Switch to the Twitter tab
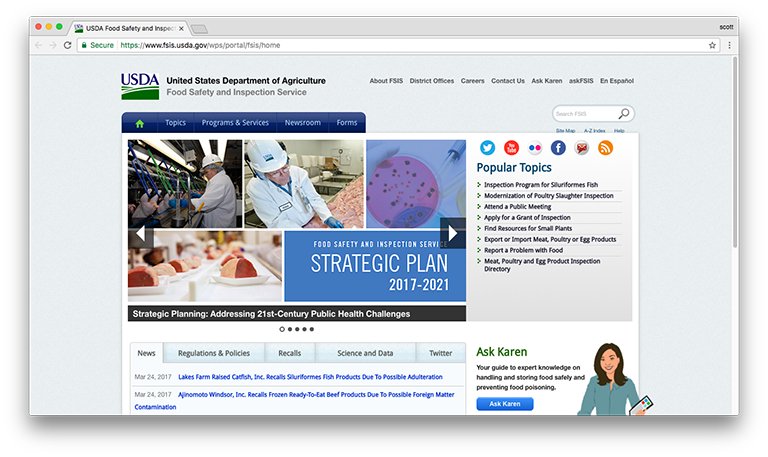The width and height of the screenshot is (768, 457). [x=441, y=353]
